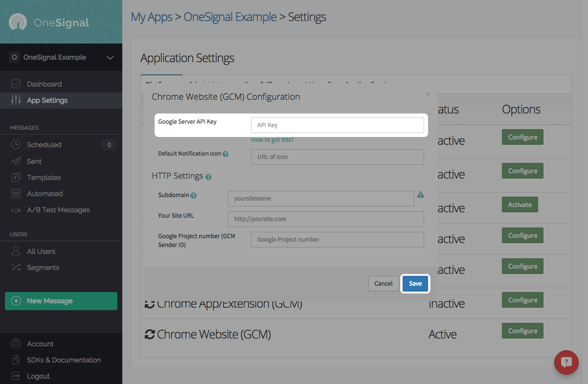
Task: Open My Apps breadcrumb link
Action: pos(151,17)
